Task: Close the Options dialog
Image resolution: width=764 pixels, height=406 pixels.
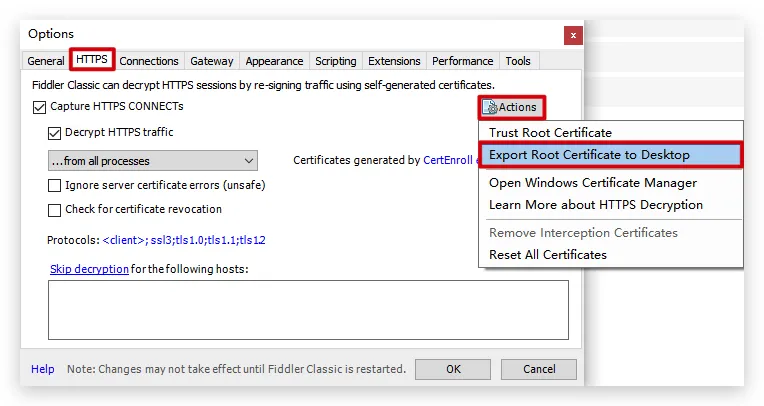Action: tap(573, 36)
